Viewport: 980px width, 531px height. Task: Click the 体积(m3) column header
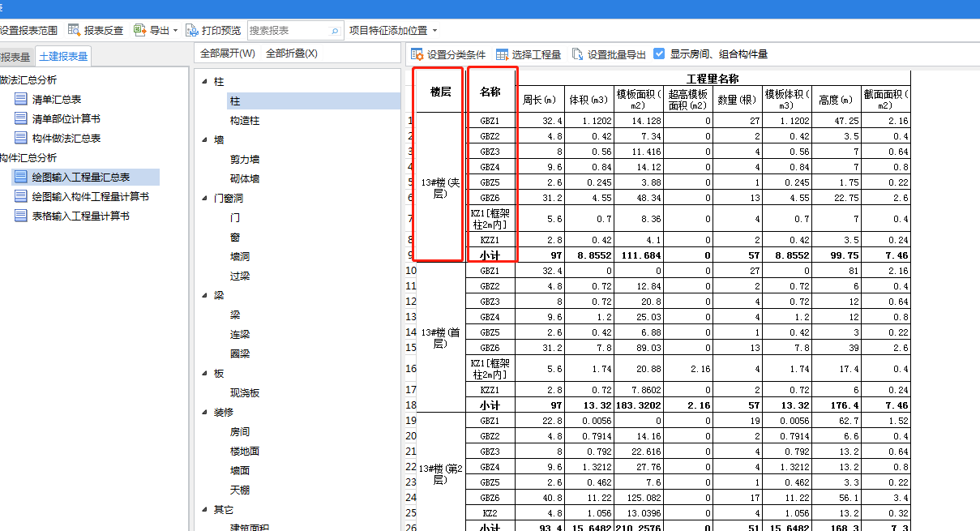pos(588,100)
